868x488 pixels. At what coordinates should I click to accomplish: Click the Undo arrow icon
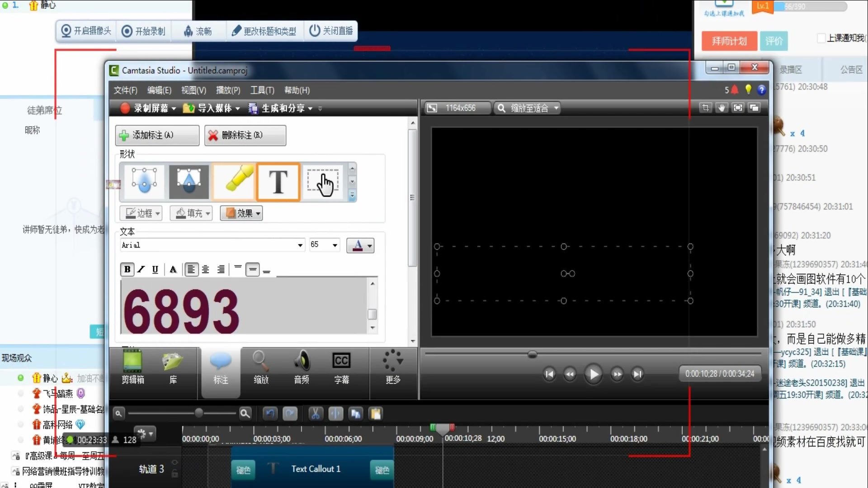tap(270, 413)
